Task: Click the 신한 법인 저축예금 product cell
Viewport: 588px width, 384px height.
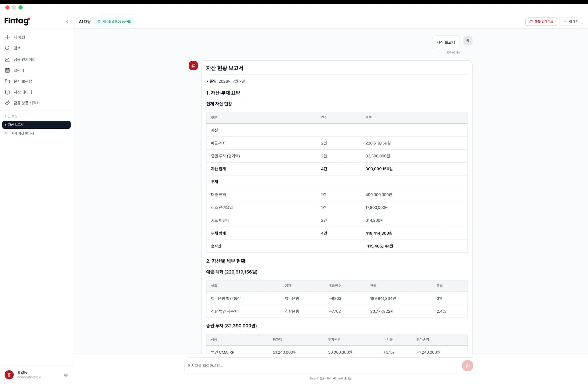Action: click(x=226, y=311)
